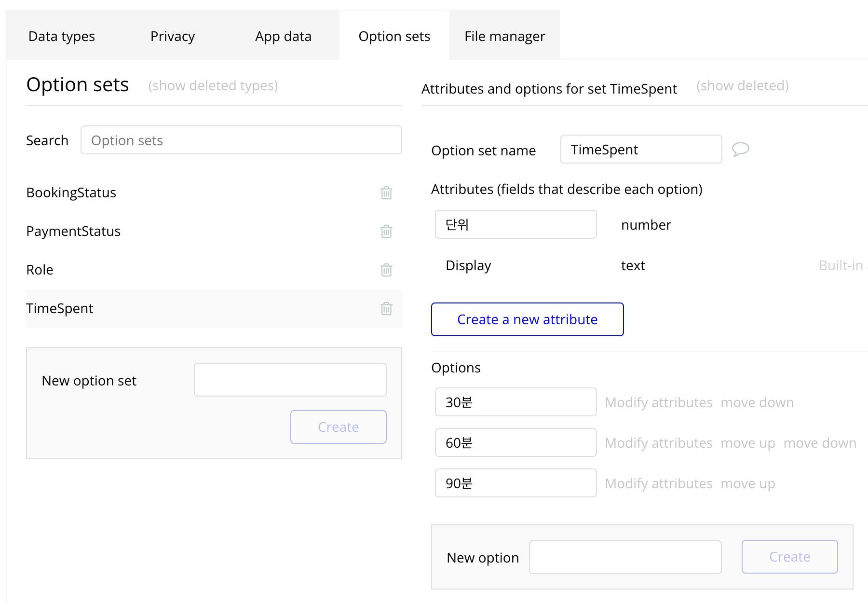868x604 pixels.
Task: Click Create a new attribute button
Action: pos(527,319)
